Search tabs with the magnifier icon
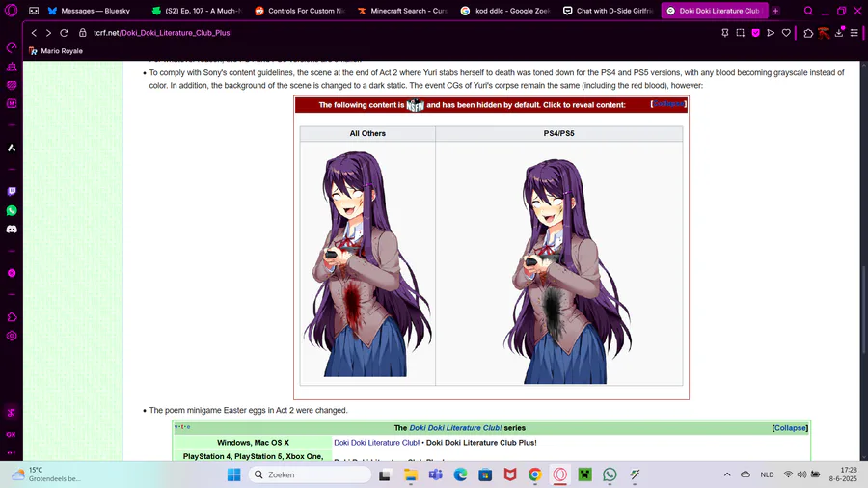This screenshot has height=488, width=868. (x=808, y=11)
